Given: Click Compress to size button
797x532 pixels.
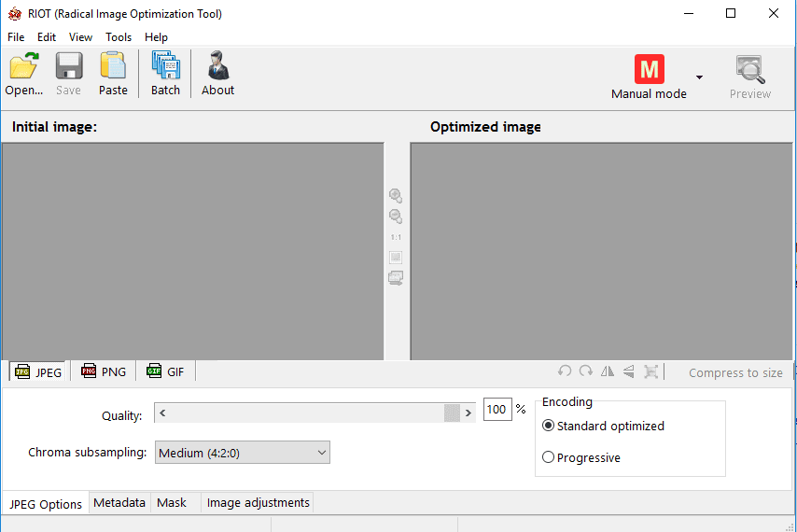Looking at the screenshot, I should coord(735,373).
